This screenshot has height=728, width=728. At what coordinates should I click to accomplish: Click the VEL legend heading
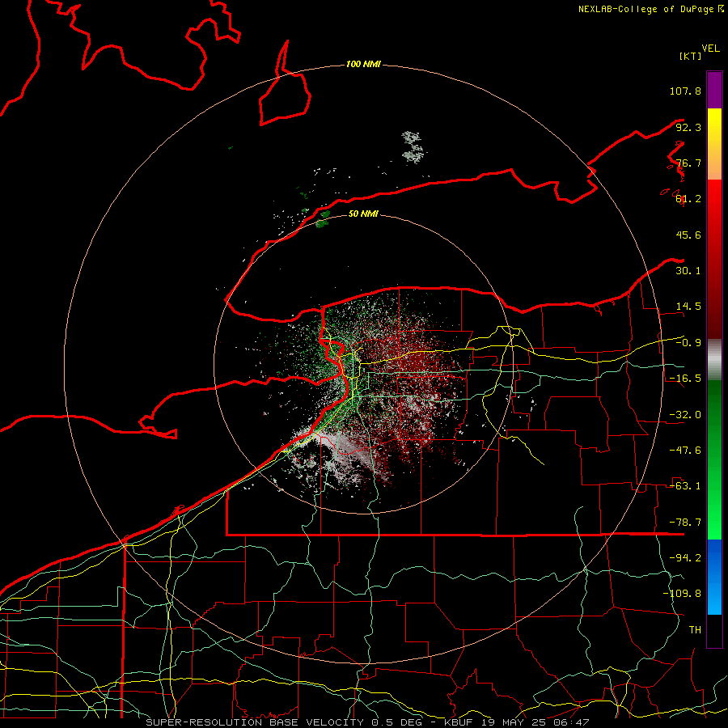click(710, 49)
